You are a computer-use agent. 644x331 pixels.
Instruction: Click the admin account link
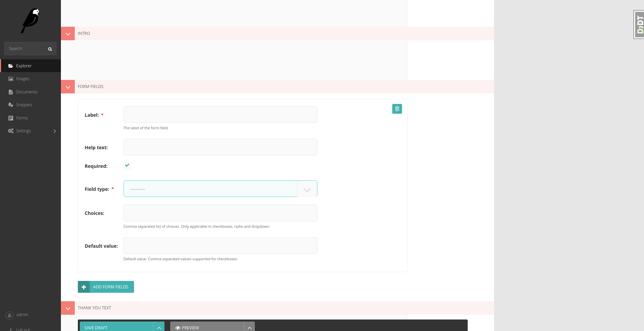tap(22, 315)
